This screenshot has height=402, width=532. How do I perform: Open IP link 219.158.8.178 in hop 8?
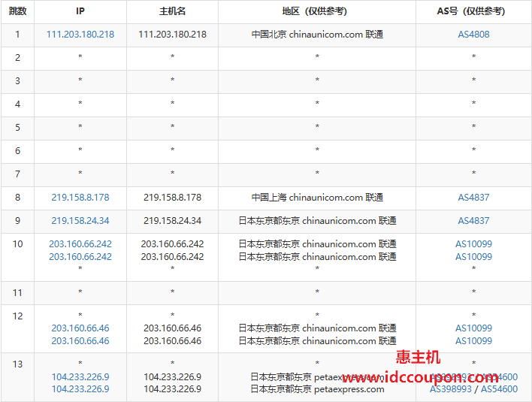click(x=80, y=198)
